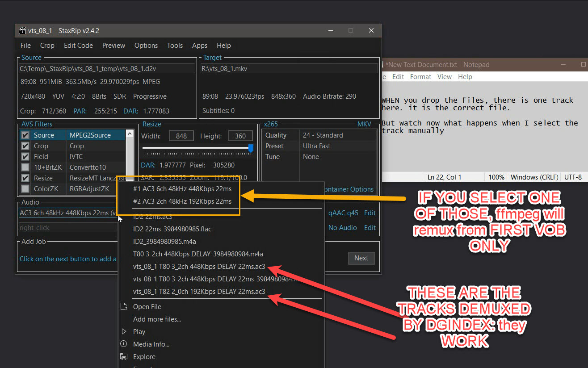This screenshot has height=368, width=588.
Task: Choose ID2 22ms_3984980985.flac entry
Action: pyautogui.click(x=172, y=229)
